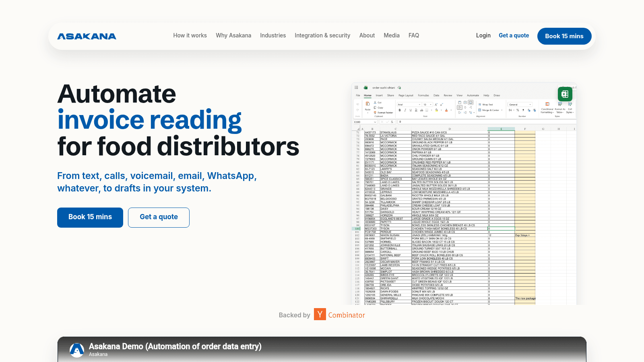Click the Conditional Formatting icon in Excel
Viewport: 644px width, 362px height.
(x=547, y=104)
